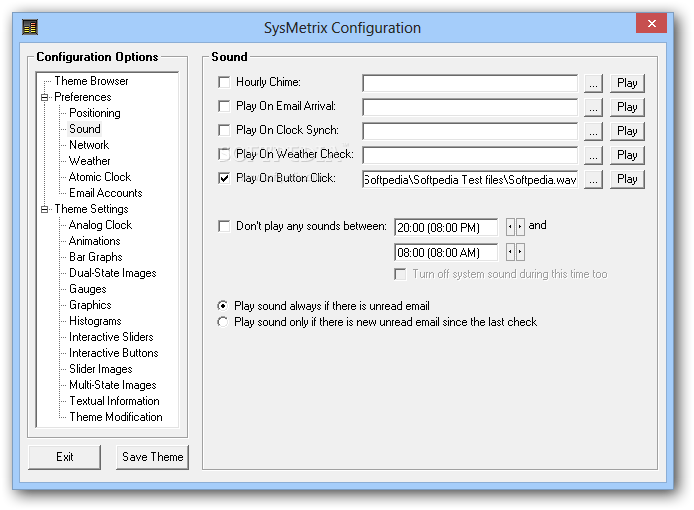
Task: Play the Clock Synch sound
Action: click(627, 131)
